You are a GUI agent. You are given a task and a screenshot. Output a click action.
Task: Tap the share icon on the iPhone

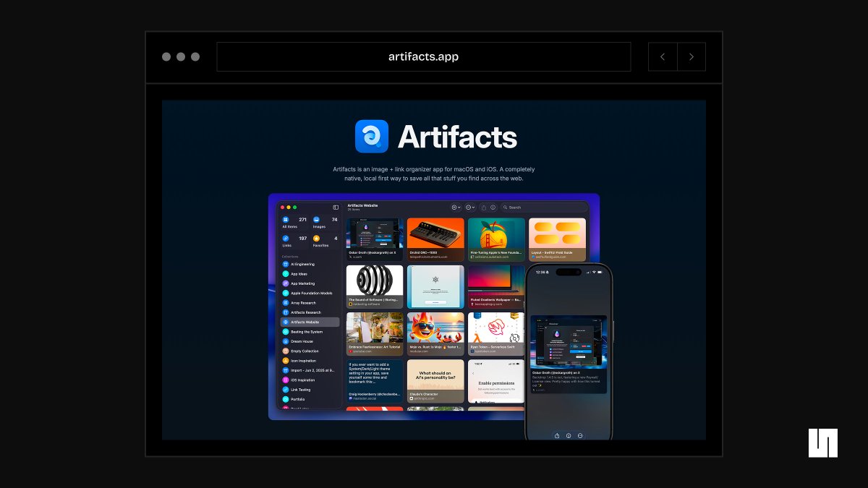(x=557, y=435)
